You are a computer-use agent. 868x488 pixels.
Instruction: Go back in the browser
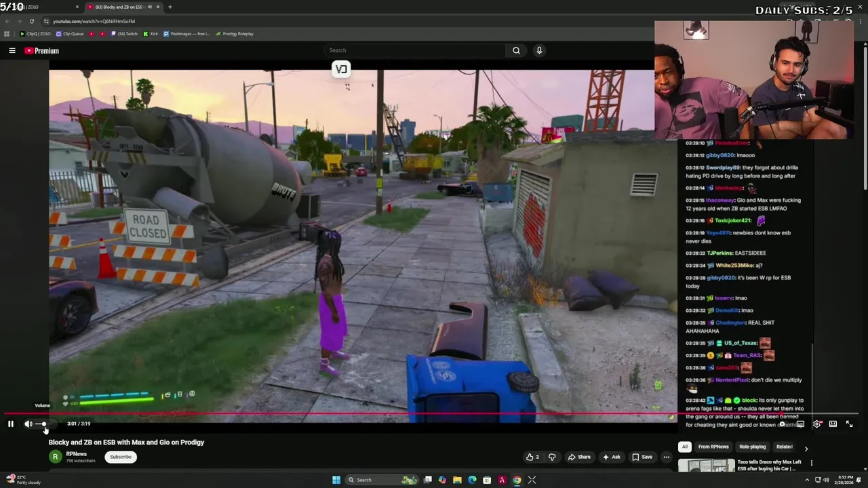pos(8,21)
